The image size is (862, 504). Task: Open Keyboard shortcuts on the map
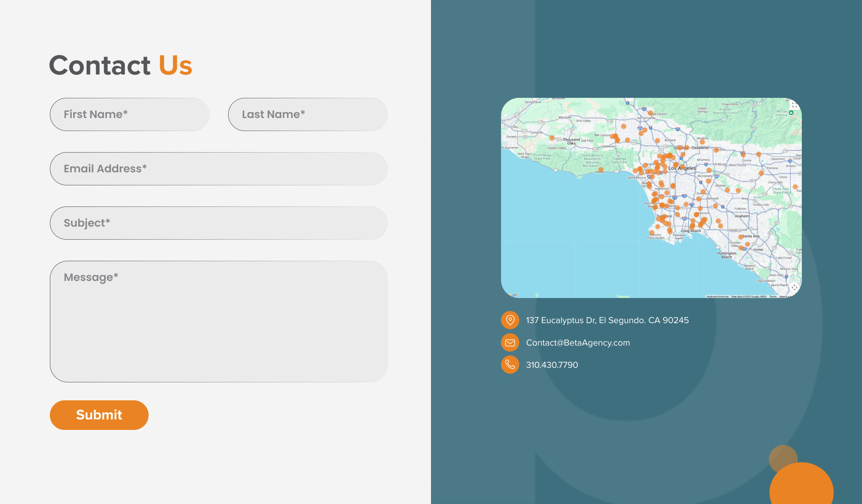click(x=717, y=297)
